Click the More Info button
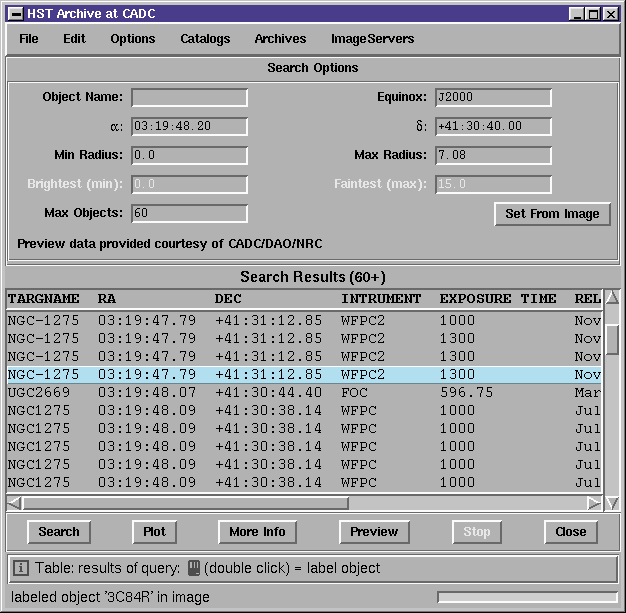This screenshot has width=626, height=613. coord(258,532)
